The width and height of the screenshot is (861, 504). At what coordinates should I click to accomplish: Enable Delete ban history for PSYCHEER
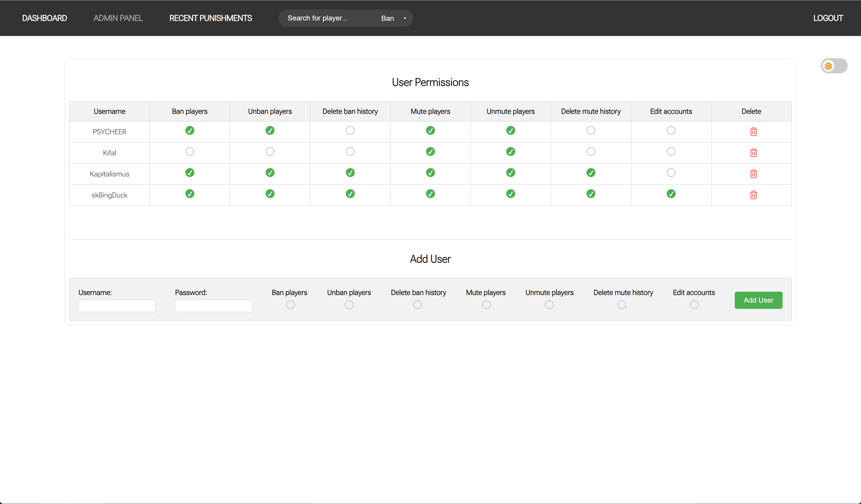pos(350,130)
